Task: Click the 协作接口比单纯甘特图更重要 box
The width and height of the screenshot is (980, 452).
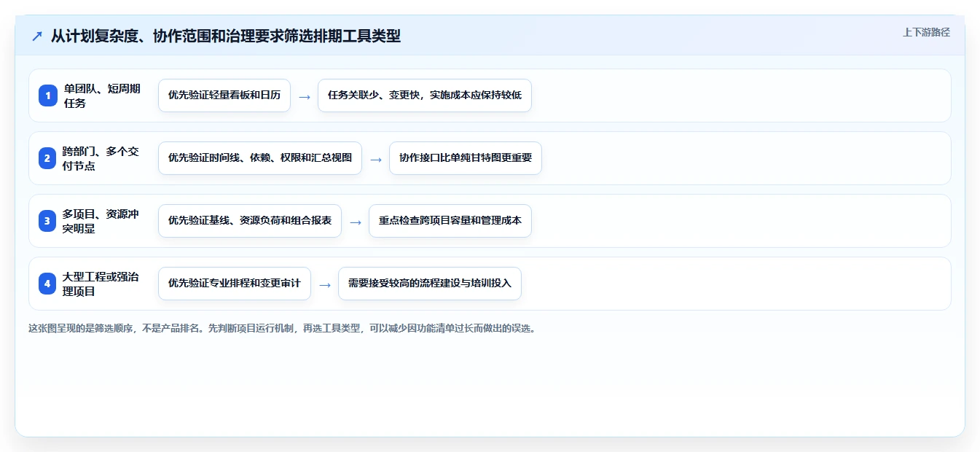Action: click(x=466, y=158)
